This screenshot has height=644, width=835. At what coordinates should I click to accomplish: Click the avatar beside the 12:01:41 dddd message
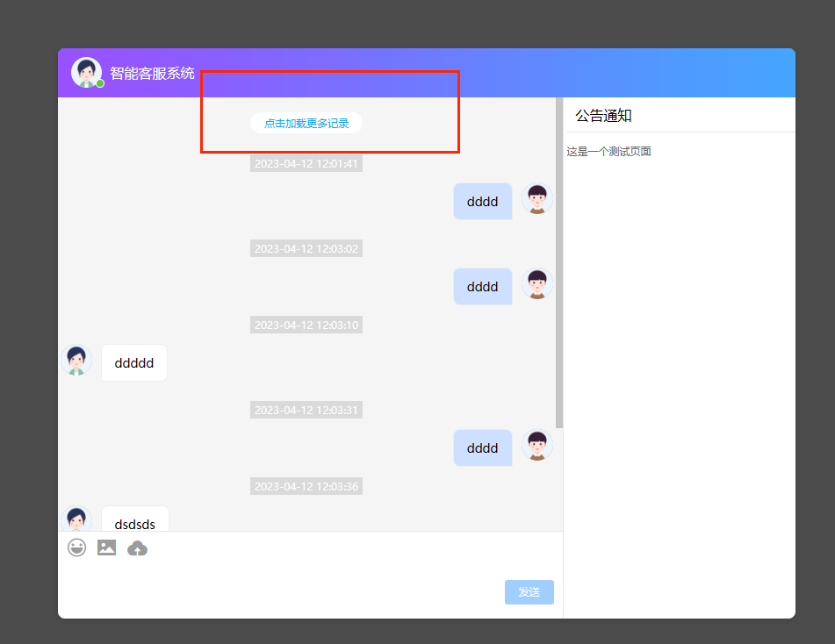tap(536, 199)
